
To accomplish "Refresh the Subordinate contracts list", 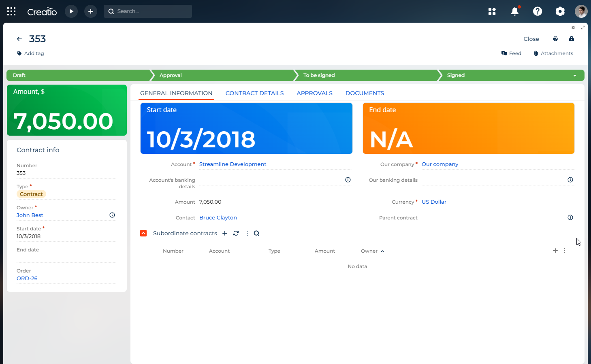I will tap(236, 233).
